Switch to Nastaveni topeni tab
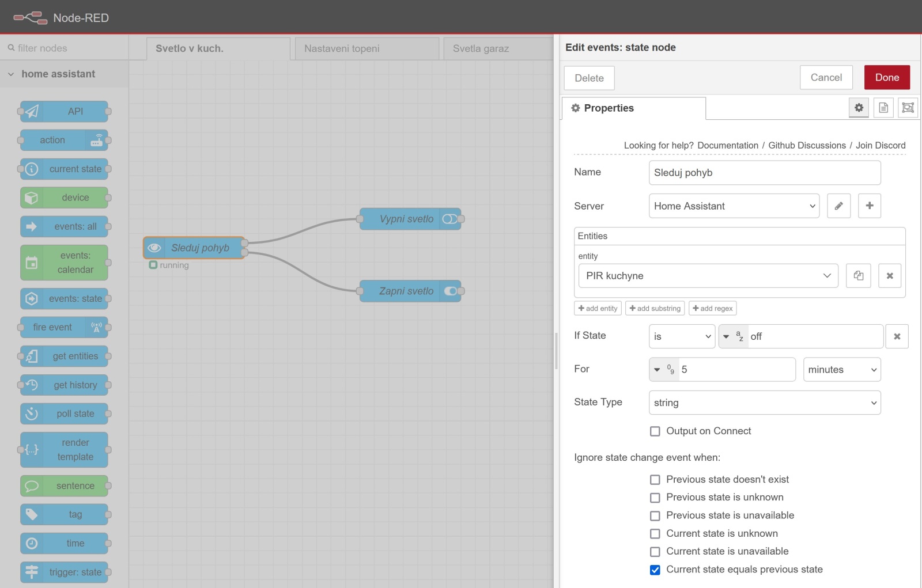The image size is (922, 588). tap(366, 48)
